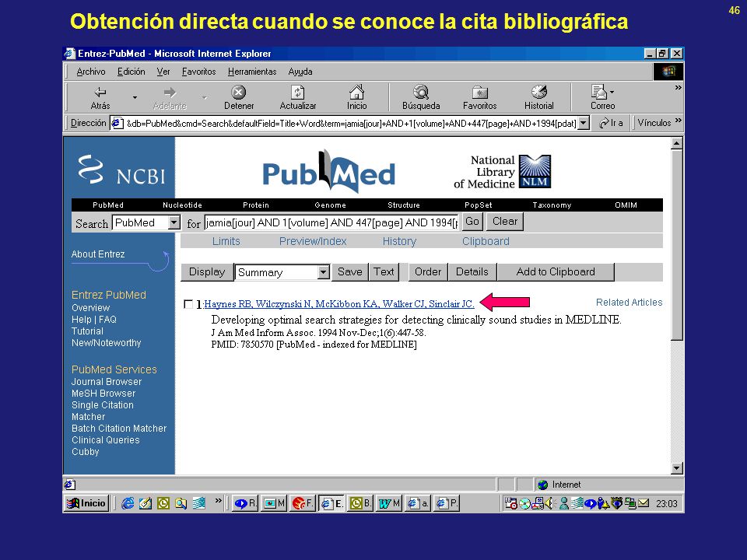Image resolution: width=747 pixels, height=560 pixels.
Task: Click into the Dirección address field
Action: 352,124
